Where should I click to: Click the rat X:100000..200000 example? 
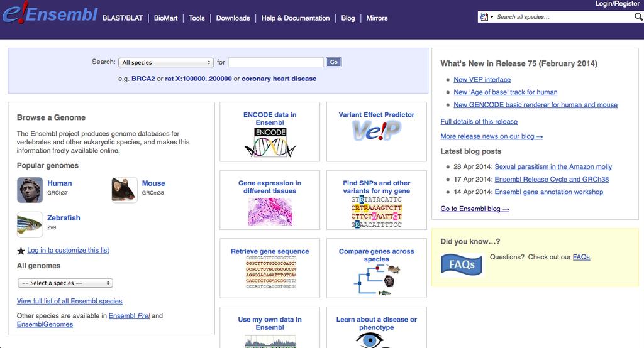pyautogui.click(x=198, y=79)
